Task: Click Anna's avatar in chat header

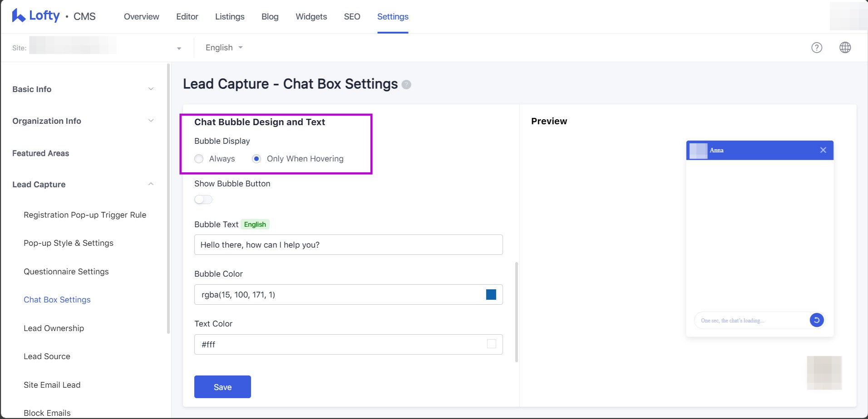Action: (x=698, y=151)
